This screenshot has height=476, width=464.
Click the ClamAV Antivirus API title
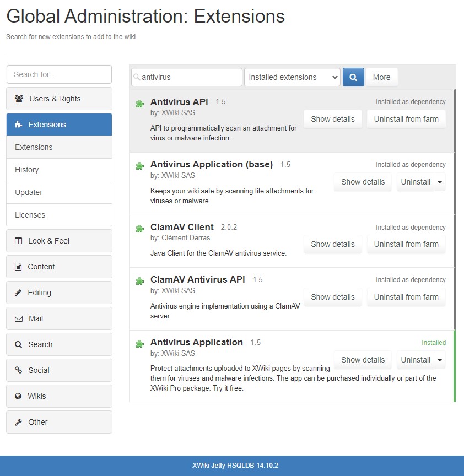coord(198,279)
